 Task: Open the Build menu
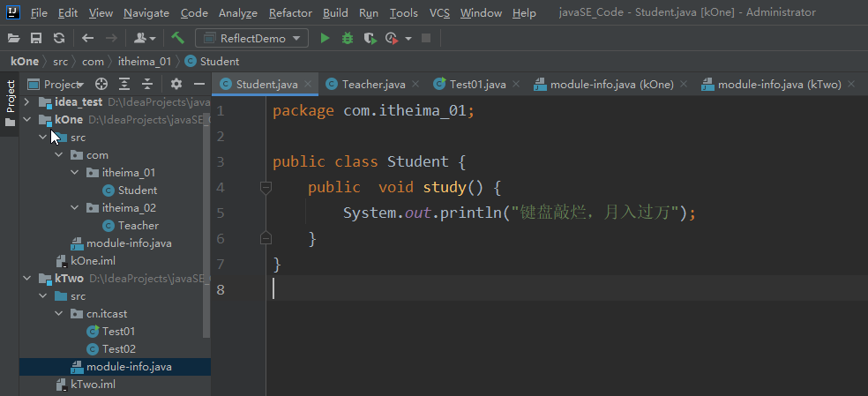click(x=335, y=12)
